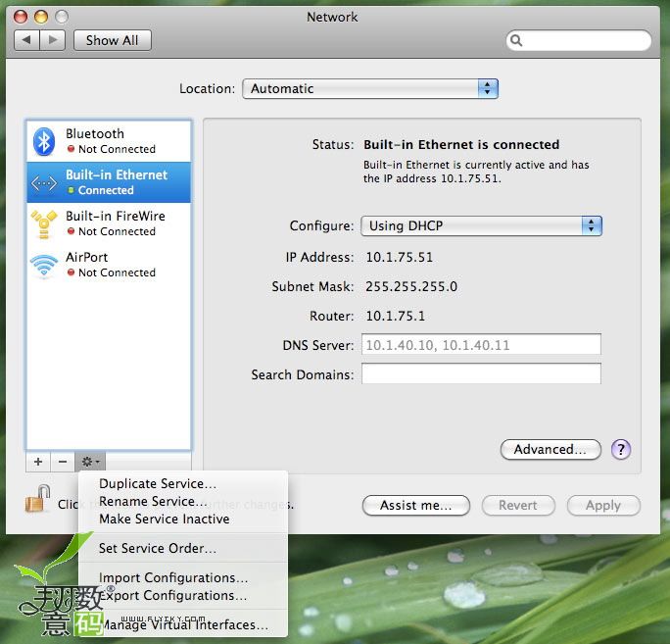
Task: Click the IP Address value 10.1.75.51
Action: click(400, 257)
